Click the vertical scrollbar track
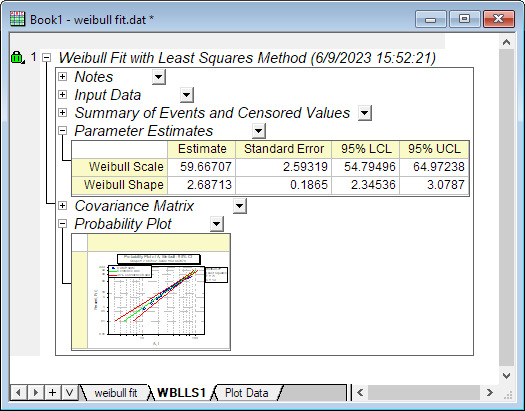 (506, 208)
